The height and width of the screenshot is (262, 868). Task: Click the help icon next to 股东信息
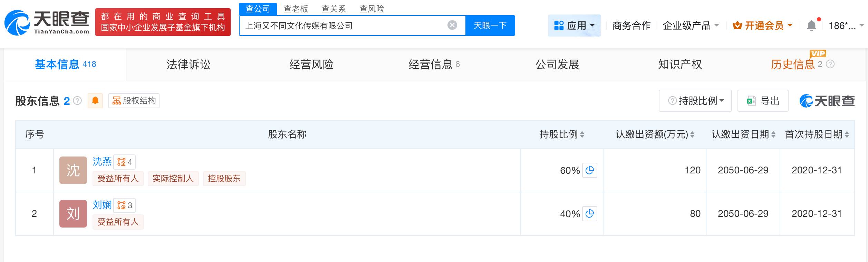tap(78, 101)
